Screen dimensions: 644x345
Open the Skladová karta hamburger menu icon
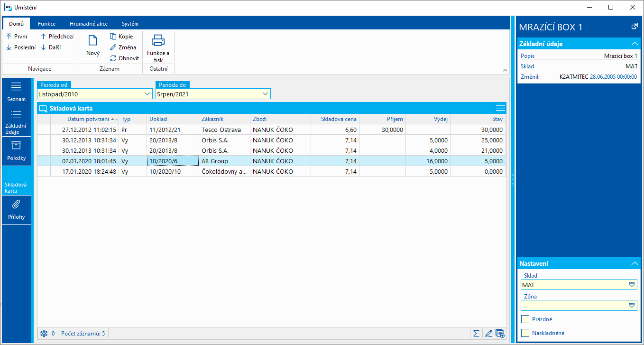[500, 108]
